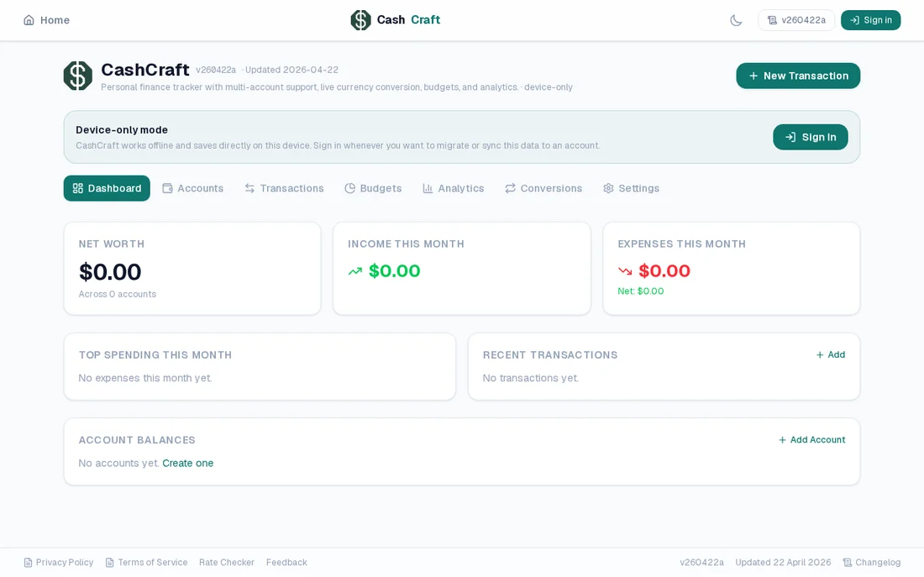Open Terms of Service footer link
This screenshot has height=577, width=924.
click(x=146, y=562)
